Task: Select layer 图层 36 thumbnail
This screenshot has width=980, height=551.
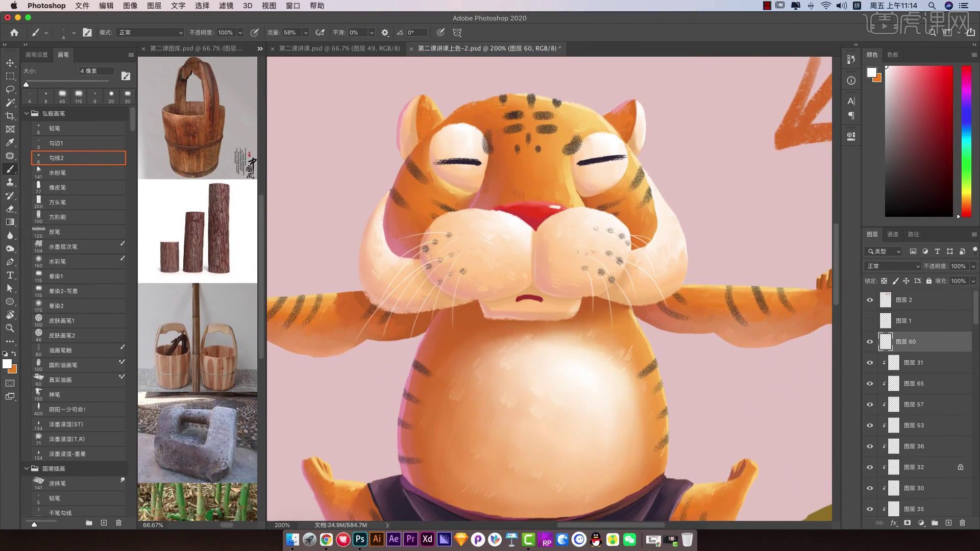Action: click(893, 446)
